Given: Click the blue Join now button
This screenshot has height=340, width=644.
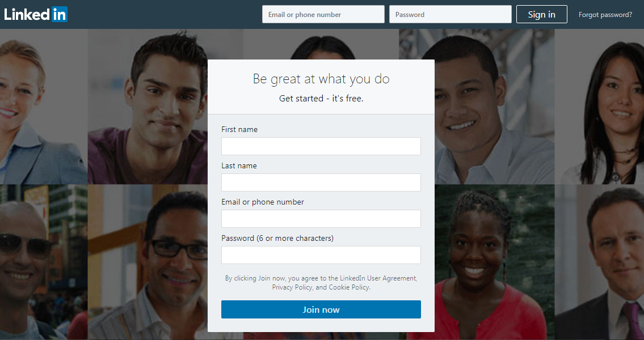Looking at the screenshot, I should pyautogui.click(x=321, y=309).
